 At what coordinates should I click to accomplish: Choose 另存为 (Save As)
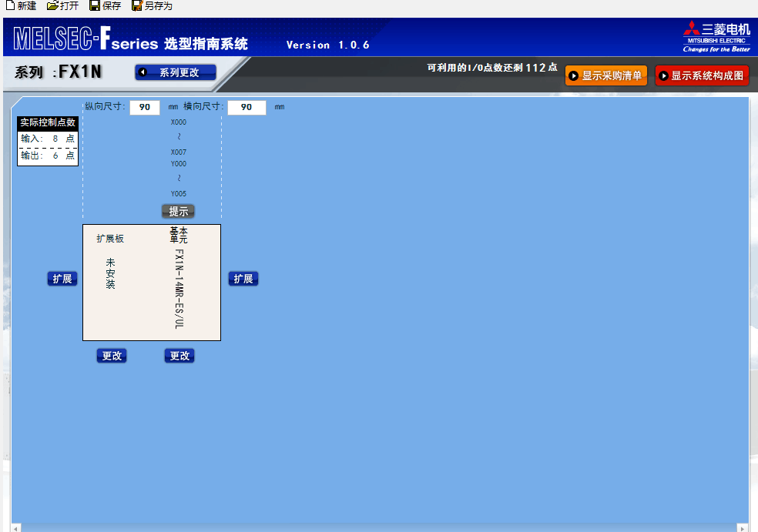(152, 6)
